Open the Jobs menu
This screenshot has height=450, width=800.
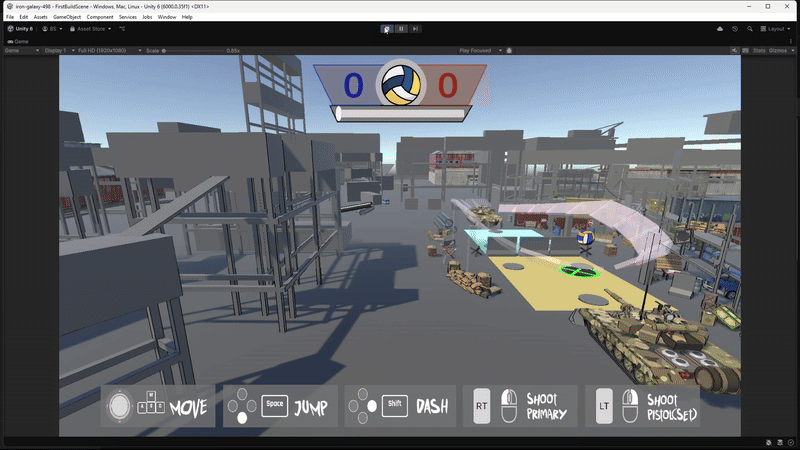(x=147, y=17)
